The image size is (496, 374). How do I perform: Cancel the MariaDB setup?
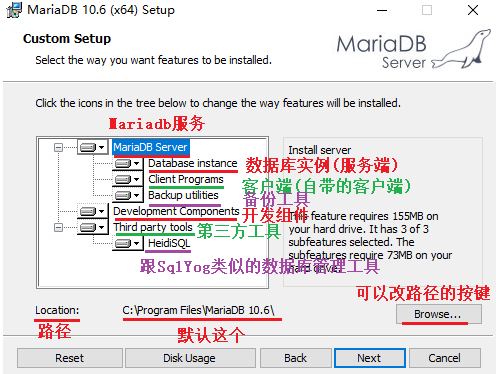[445, 358]
